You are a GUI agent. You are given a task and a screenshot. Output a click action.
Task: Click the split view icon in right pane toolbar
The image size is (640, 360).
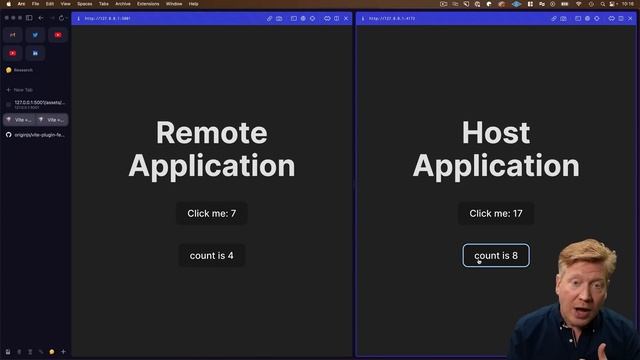coord(621,18)
